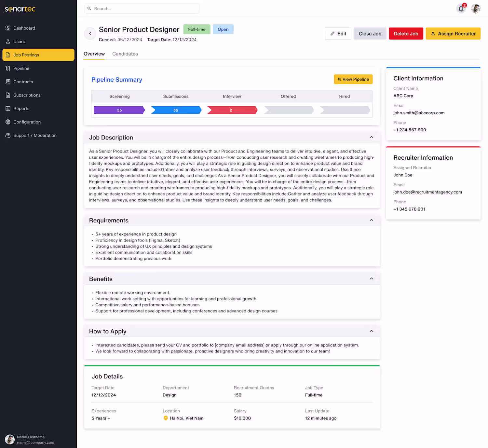Viewport: 488px width, 448px height.
Task: Click the client phone +1 234 567 890
Action: 410,130
